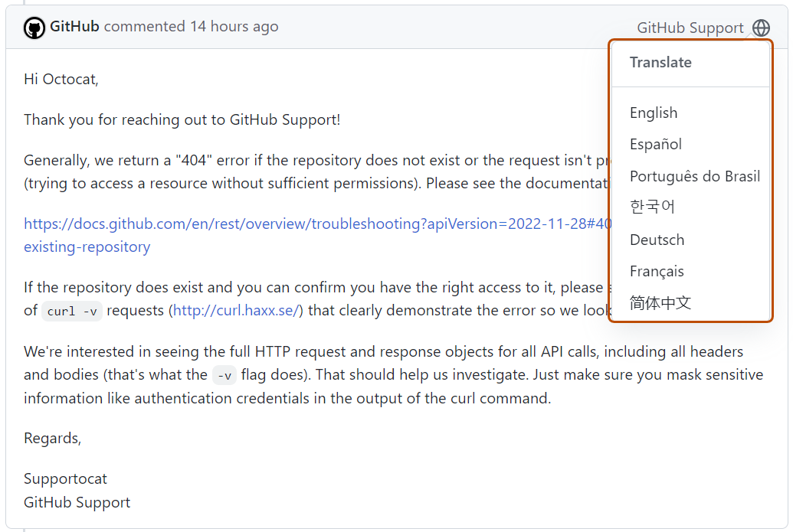
Task: Choose 简体中文 in the Translate dropdown
Action: click(x=660, y=303)
